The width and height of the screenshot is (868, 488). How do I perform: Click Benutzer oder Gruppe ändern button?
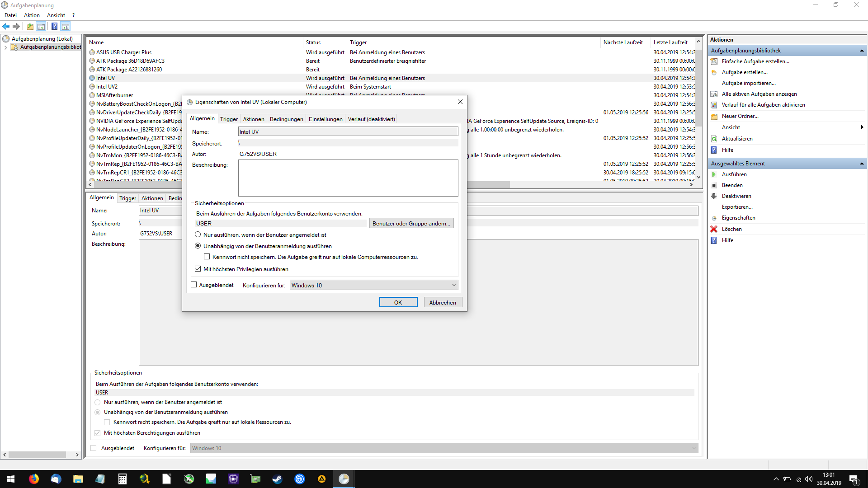(411, 223)
